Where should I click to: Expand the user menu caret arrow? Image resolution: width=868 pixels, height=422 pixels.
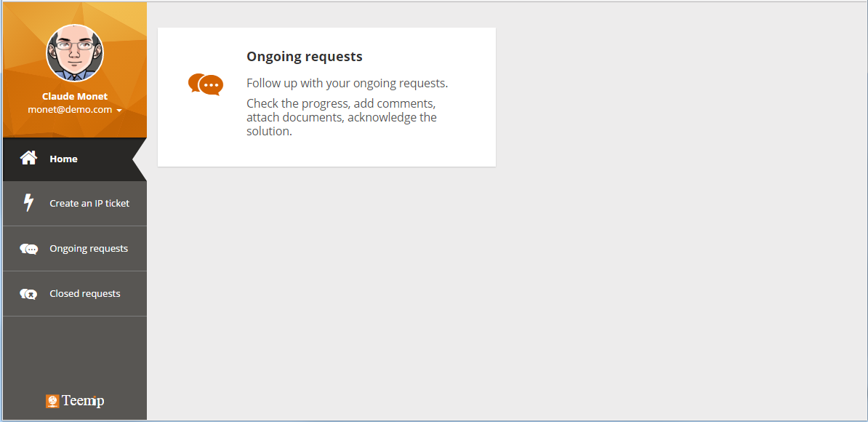pyautogui.click(x=118, y=111)
